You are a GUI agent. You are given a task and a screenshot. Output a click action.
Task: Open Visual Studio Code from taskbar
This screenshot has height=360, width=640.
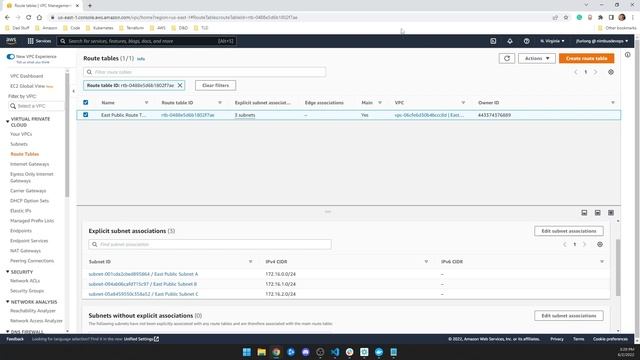pos(335,352)
